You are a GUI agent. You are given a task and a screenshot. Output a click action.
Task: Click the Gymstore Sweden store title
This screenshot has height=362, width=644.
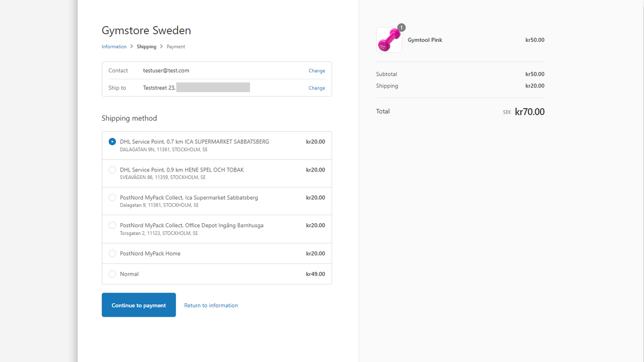pos(146,30)
